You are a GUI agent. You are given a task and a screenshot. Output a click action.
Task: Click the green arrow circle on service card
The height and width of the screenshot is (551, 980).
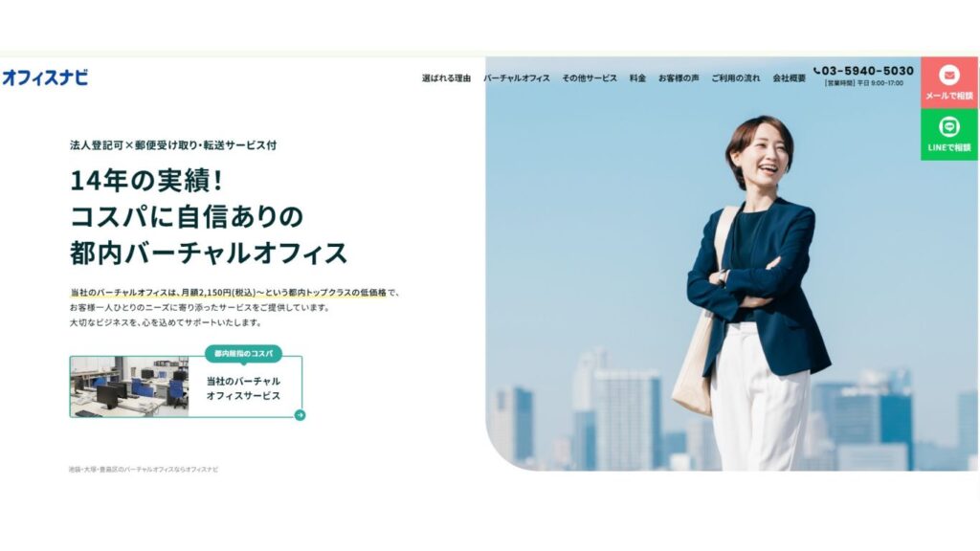300,415
